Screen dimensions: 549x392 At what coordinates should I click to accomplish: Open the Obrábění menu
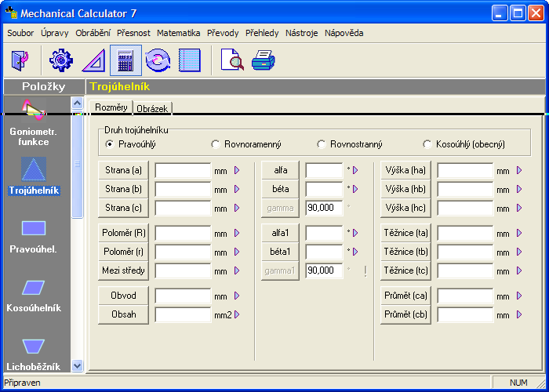coord(93,33)
